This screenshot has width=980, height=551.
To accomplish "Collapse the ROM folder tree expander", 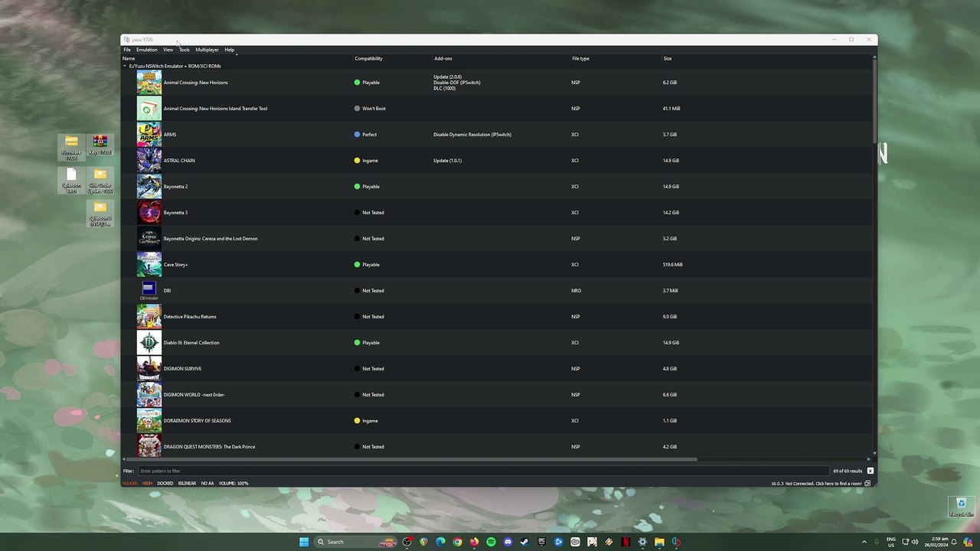I will click(125, 66).
